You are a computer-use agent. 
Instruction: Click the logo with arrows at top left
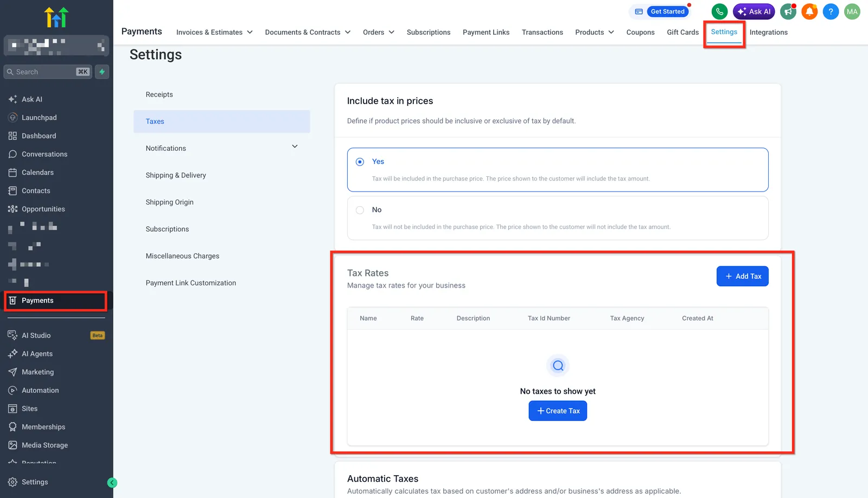click(x=56, y=17)
